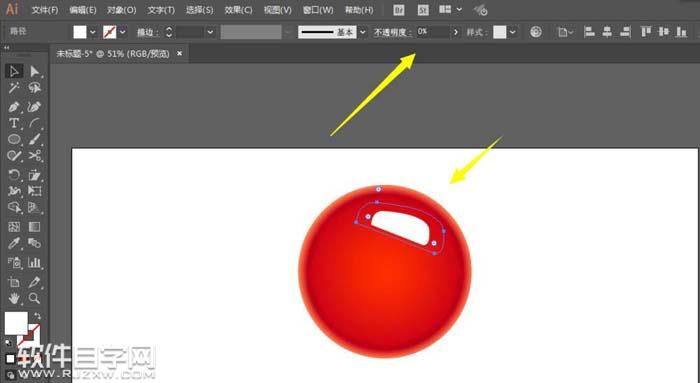Select the Scissors tool

(x=34, y=156)
